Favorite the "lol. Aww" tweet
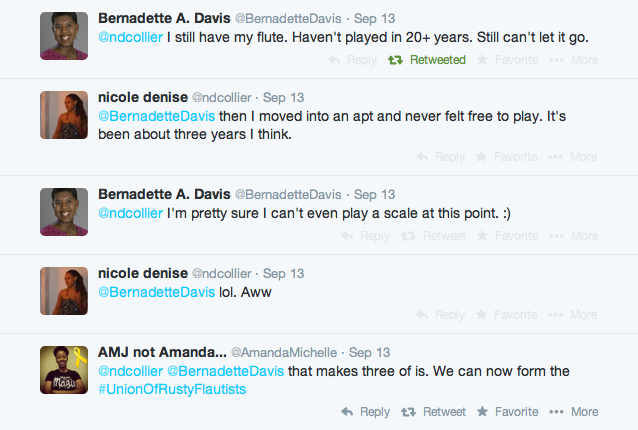This screenshot has height=430, width=638. [x=507, y=314]
